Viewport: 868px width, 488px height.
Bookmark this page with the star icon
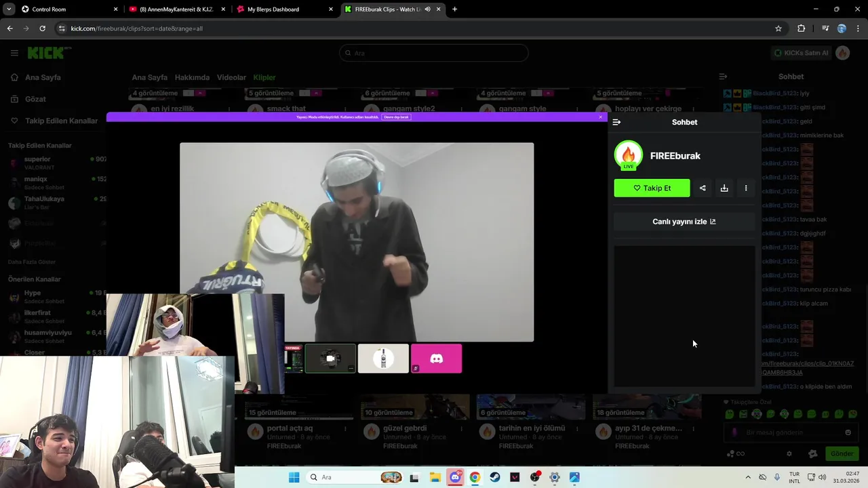coord(778,28)
